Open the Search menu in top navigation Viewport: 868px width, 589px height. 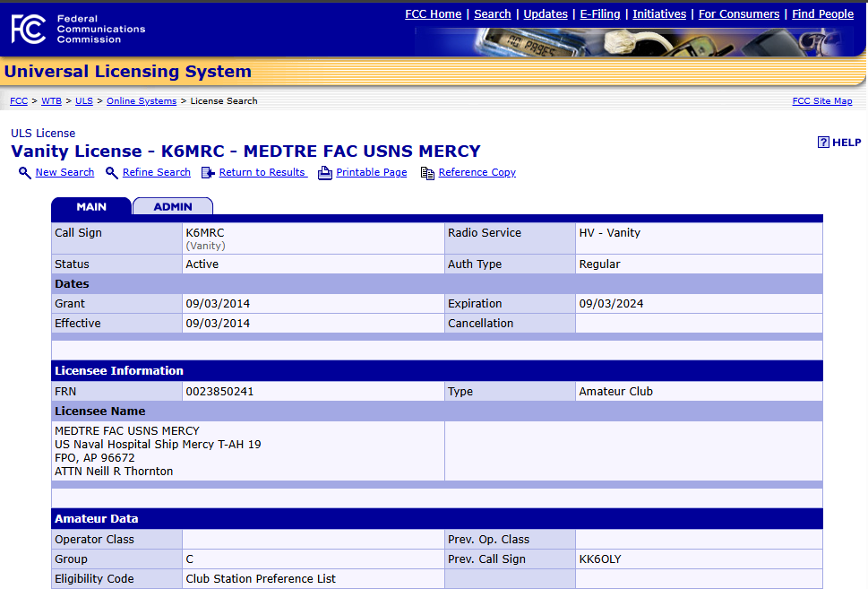tap(492, 13)
